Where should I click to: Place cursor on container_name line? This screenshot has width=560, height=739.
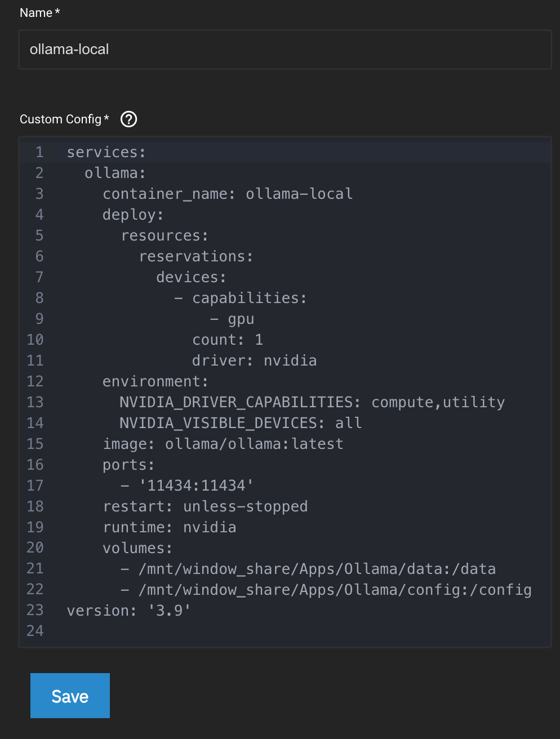click(x=228, y=194)
